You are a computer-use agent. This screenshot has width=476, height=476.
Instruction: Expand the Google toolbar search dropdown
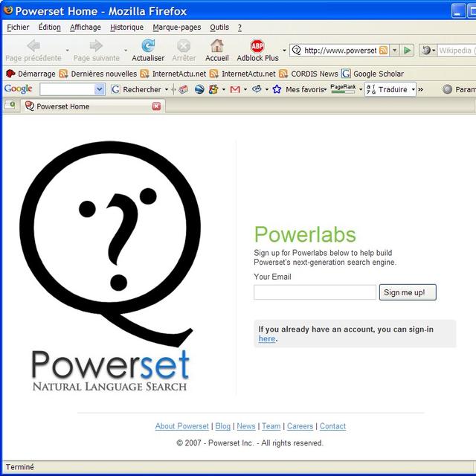[x=100, y=89]
